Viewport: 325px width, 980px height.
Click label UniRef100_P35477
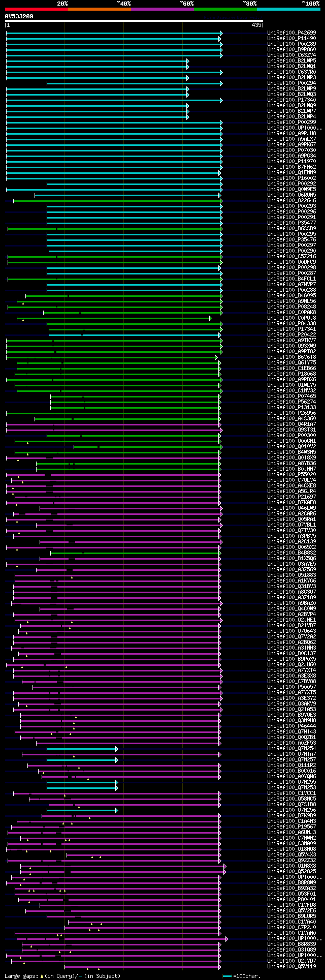pyautogui.click(x=291, y=223)
